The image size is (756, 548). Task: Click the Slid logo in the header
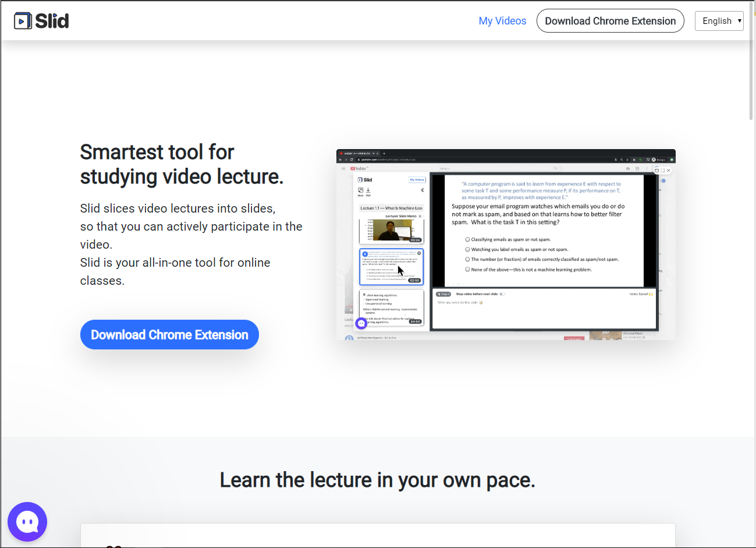pyautogui.click(x=41, y=21)
